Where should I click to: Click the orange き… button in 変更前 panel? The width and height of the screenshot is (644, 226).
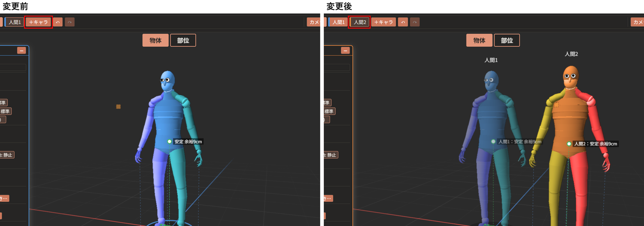[x=4, y=199]
